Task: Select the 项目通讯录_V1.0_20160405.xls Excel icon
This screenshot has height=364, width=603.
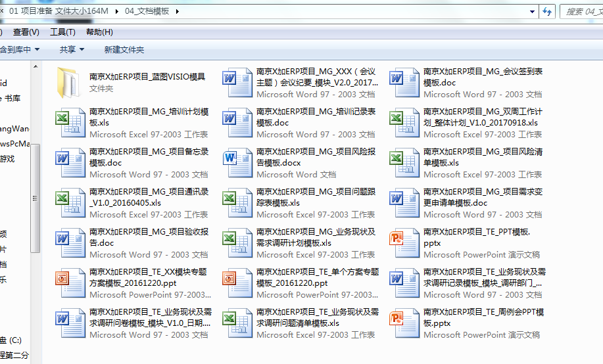Action: click(70, 202)
